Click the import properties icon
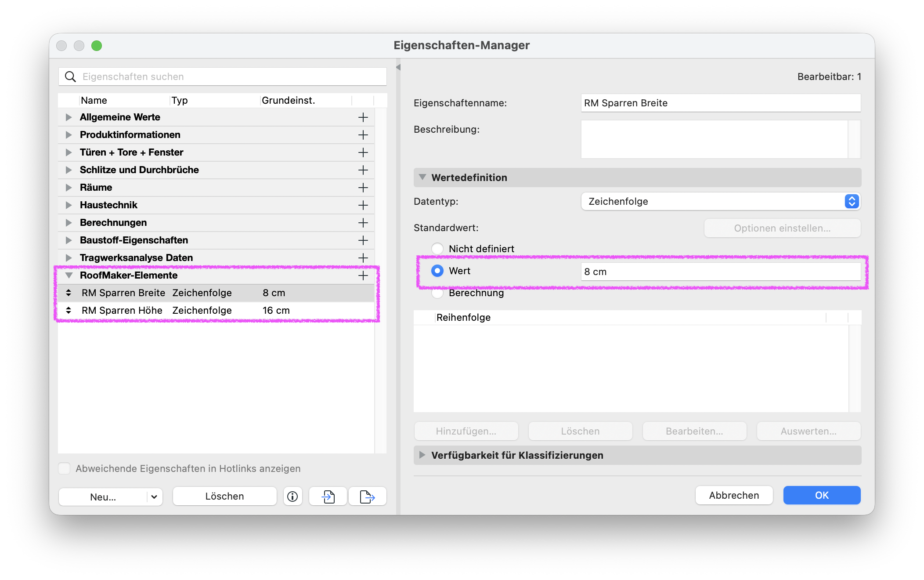This screenshot has width=924, height=580. tap(328, 496)
